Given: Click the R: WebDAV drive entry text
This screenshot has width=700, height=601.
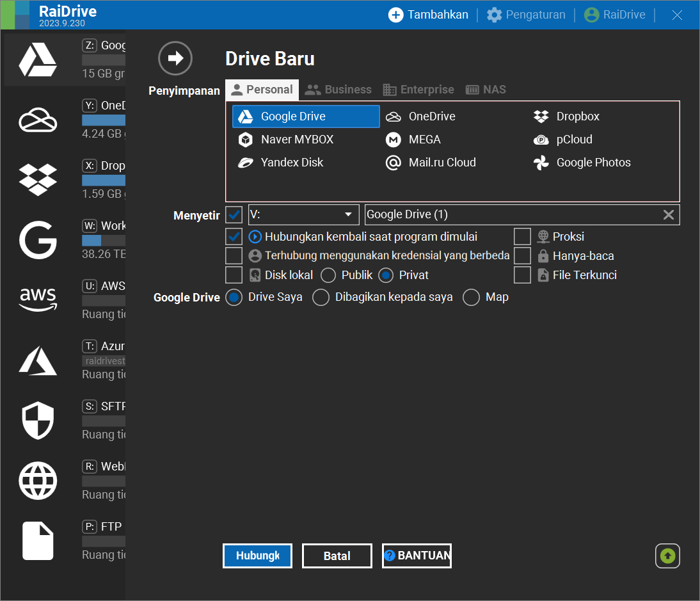Looking at the screenshot, I should click(x=113, y=467).
